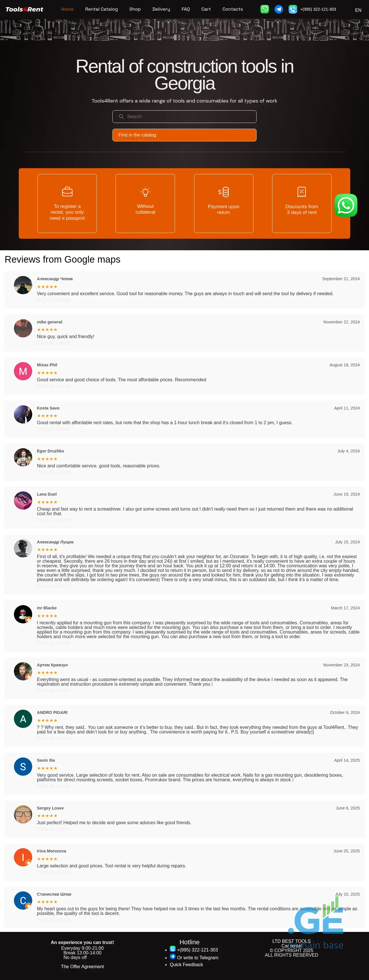Focus the Search input field
369x980 pixels.
184,116
